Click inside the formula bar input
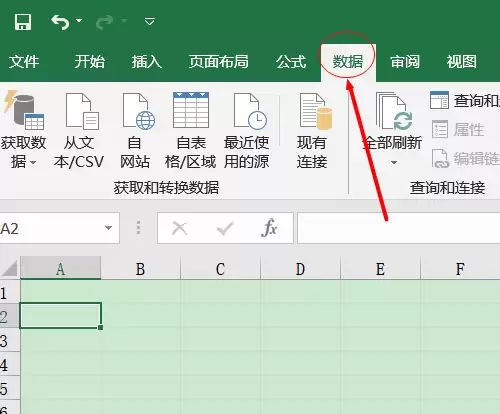This screenshot has width=500, height=414. click(399, 228)
